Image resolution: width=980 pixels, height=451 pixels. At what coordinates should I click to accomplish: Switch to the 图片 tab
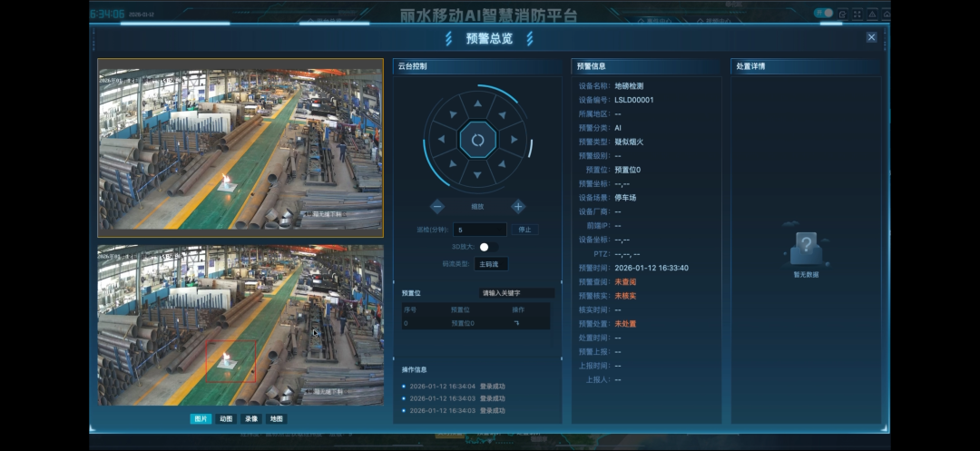(201, 418)
